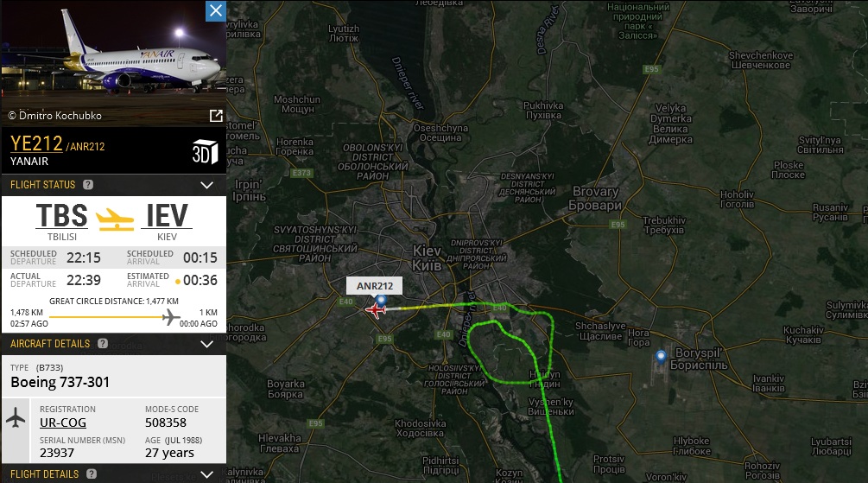This screenshot has width=868, height=483.
Task: Open the TBS Tbilisi airport link
Action: (x=62, y=215)
